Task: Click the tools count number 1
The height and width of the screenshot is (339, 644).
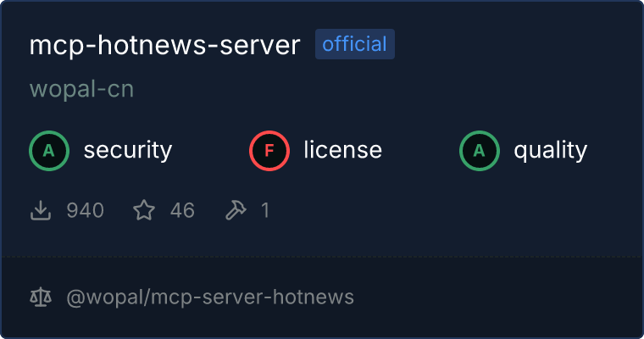Action: (x=265, y=210)
